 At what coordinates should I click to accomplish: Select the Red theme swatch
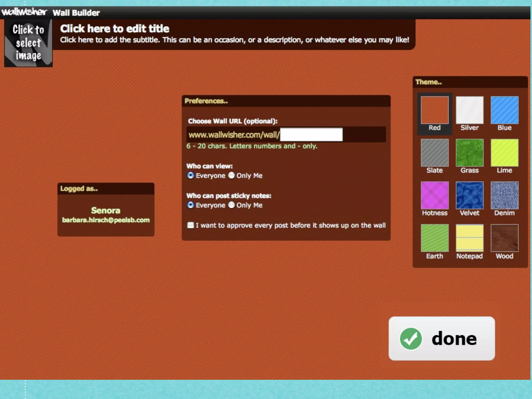(x=435, y=110)
